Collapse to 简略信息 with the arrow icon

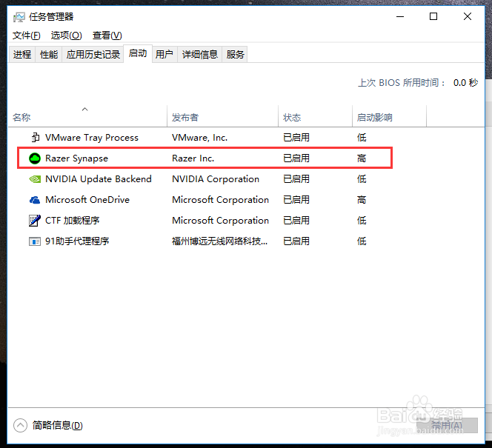(20, 426)
